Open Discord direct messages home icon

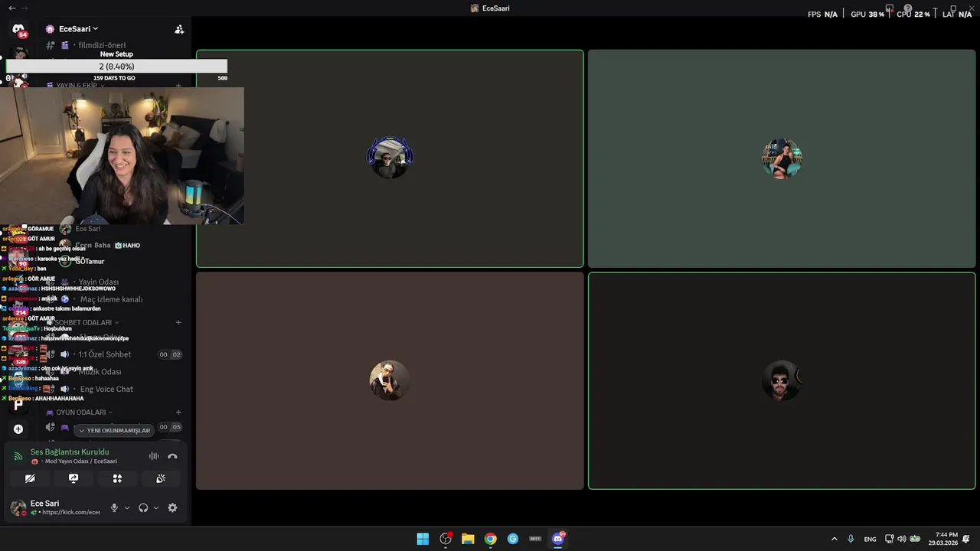click(18, 29)
